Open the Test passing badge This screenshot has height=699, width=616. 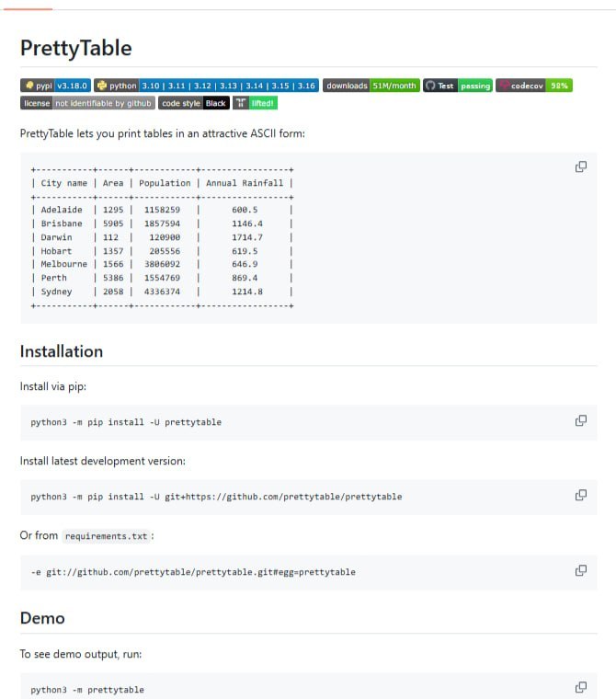click(458, 86)
